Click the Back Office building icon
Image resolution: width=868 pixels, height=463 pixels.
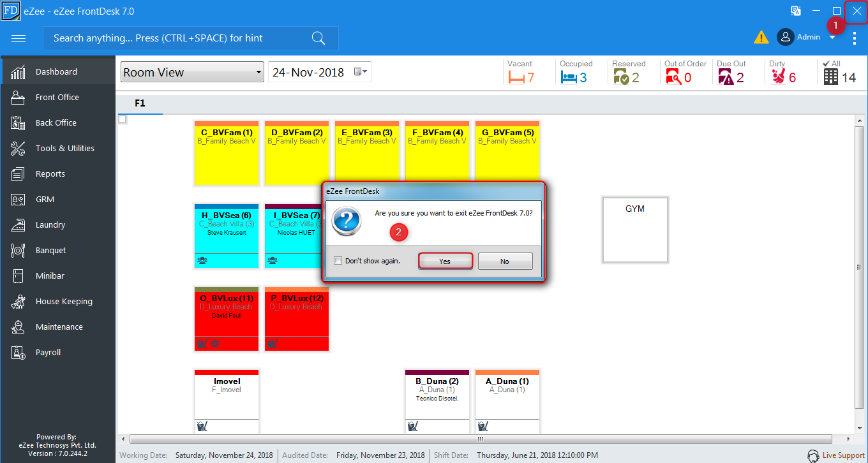pos(18,123)
